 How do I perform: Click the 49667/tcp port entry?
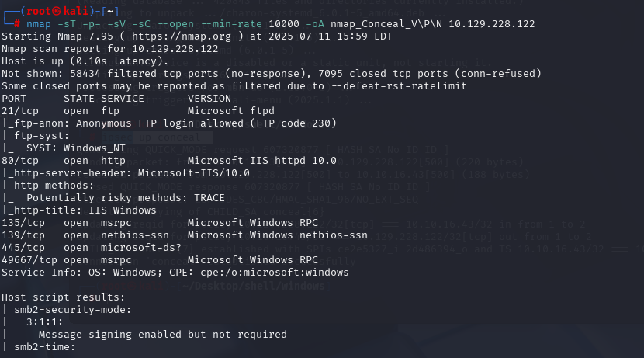tap(26, 260)
